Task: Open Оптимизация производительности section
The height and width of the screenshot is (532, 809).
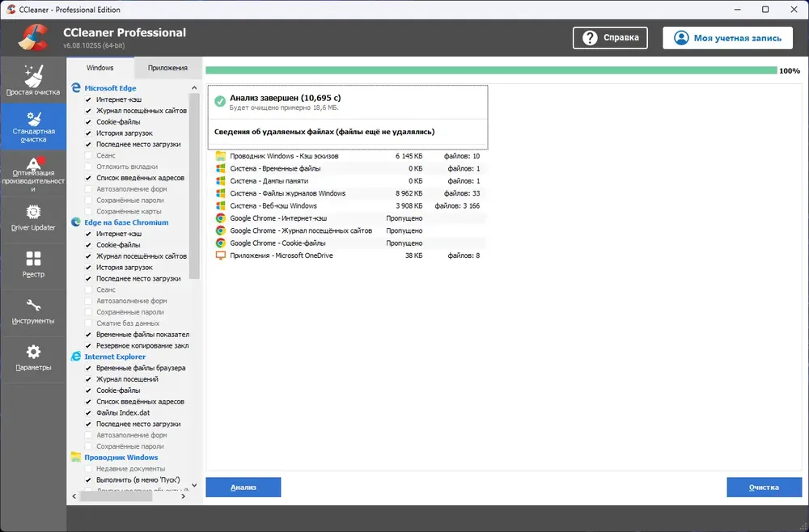Action: 33,174
